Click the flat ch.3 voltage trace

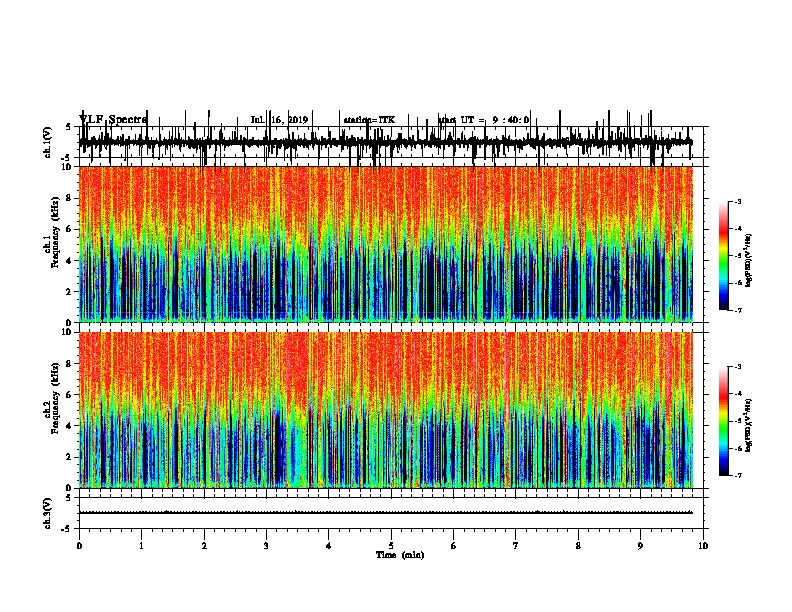coord(386,513)
